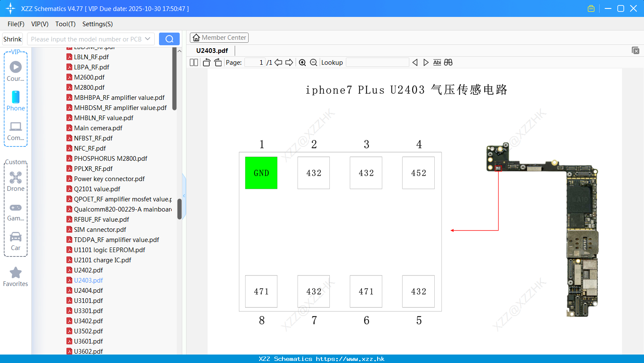Select the Phone category
This screenshot has height=363, width=644.
(16, 101)
